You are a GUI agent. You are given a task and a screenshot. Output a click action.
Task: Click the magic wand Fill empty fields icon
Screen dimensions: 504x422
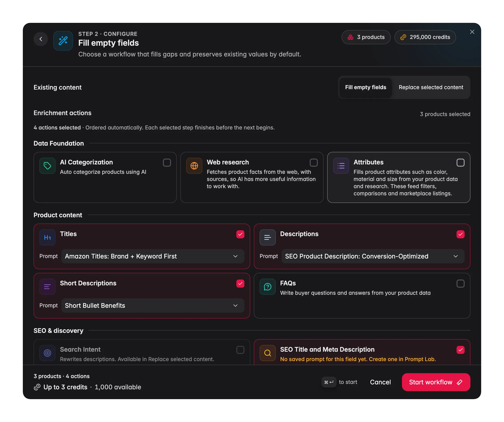[x=63, y=41]
